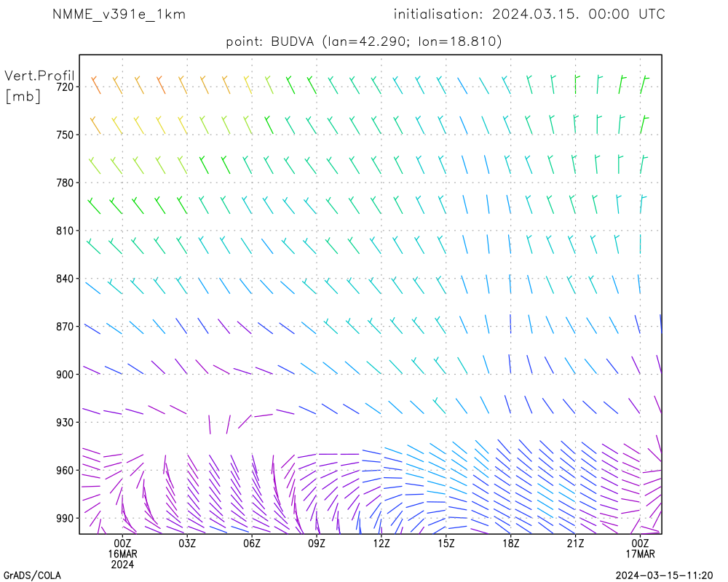Click the 15Z time axis label
The height and width of the screenshot is (582, 728).
tap(446, 543)
